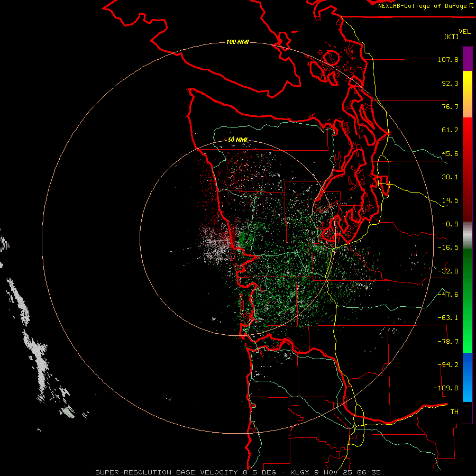Click the 9 NOV 25 06:35 timestamp
This screenshot has height=476, width=476.
pos(349,472)
